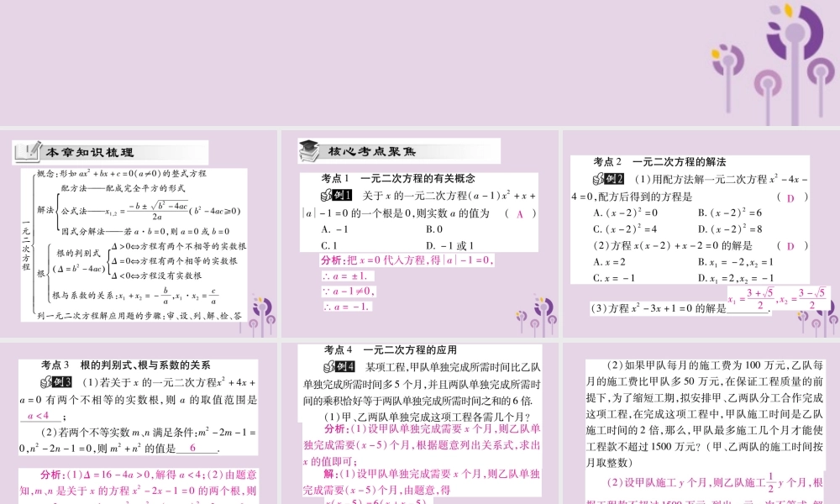Click question (1)甲、乙两队单独完成这项工程各需几个月
Image resolution: width=840 pixels, height=504 pixels.
point(428,417)
